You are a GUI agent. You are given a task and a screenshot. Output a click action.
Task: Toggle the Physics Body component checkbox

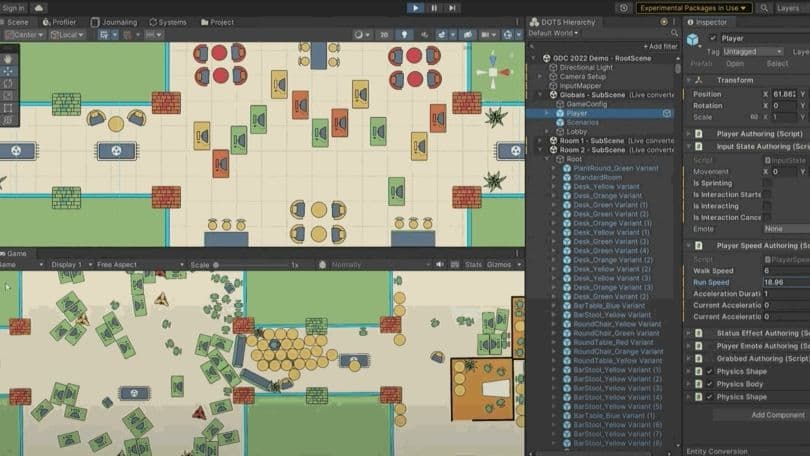(710, 384)
